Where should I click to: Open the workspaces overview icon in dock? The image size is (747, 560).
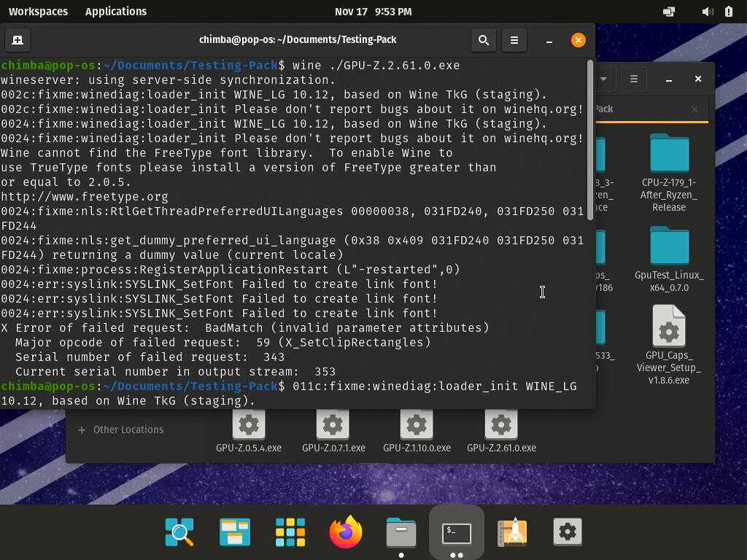click(x=235, y=532)
